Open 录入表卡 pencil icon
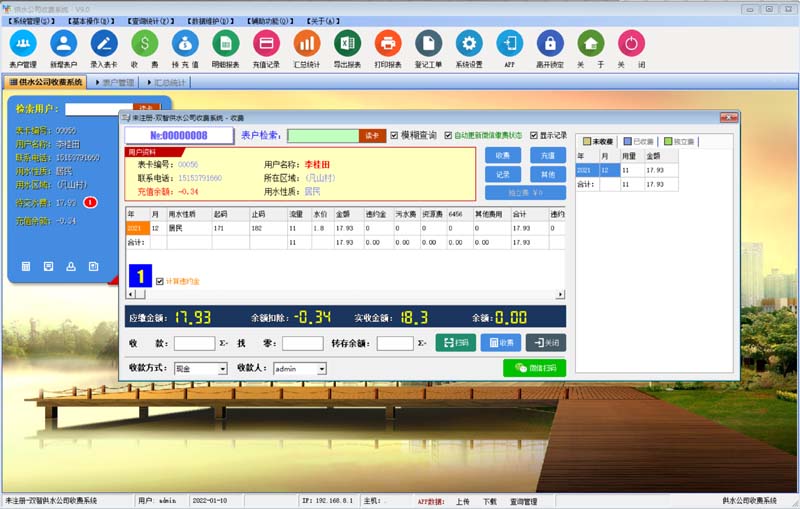This screenshot has height=509, width=800. coord(104,44)
